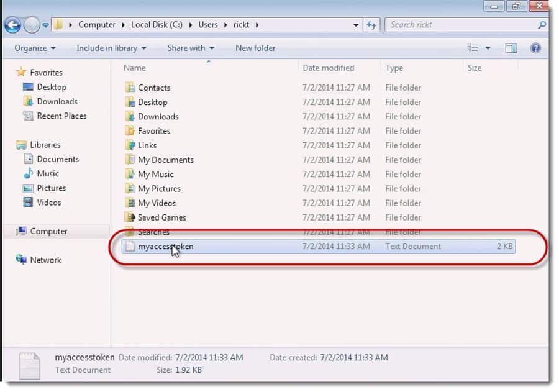
Task: Select the Downloads folder in file list
Action: point(158,117)
